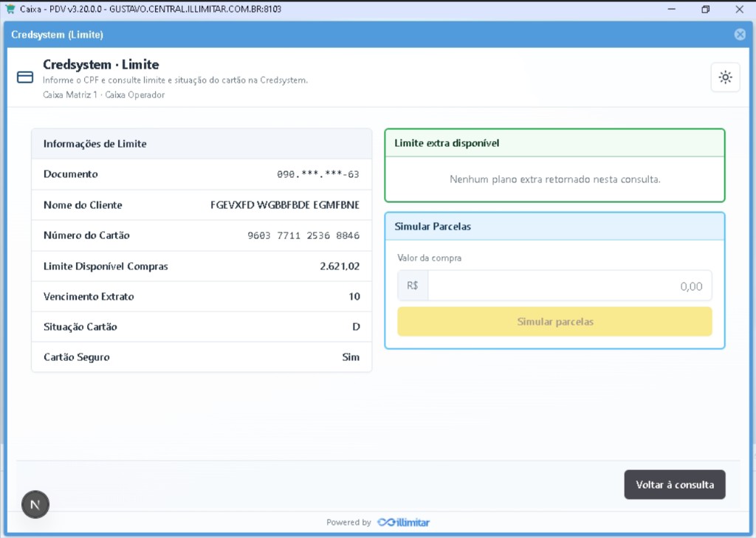Restore down the Caixa PDV window
The height and width of the screenshot is (538, 756).
[705, 9]
